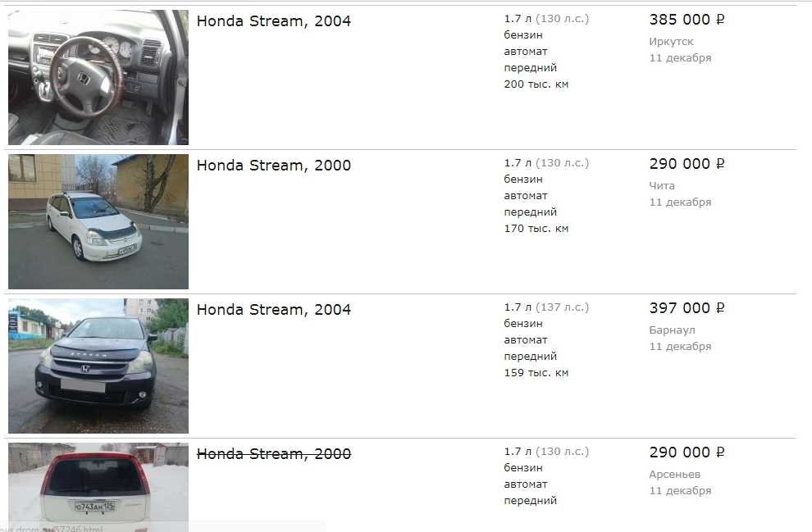
Task: Click the Иркутск city label
Action: pyautogui.click(x=671, y=42)
